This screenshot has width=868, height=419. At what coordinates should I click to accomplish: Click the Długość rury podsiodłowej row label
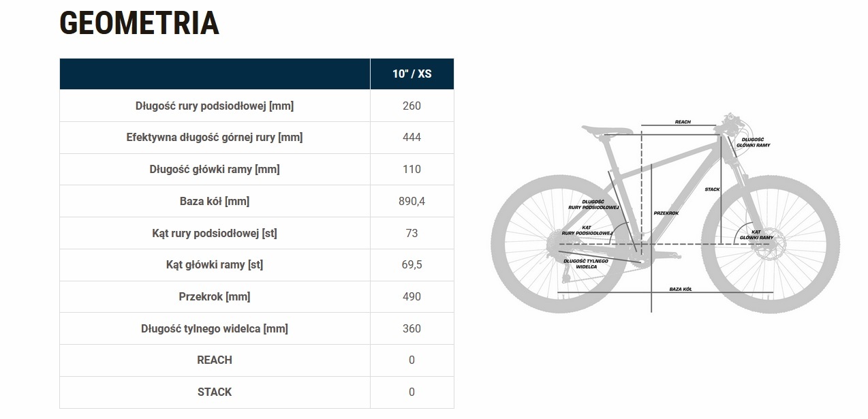point(215,106)
